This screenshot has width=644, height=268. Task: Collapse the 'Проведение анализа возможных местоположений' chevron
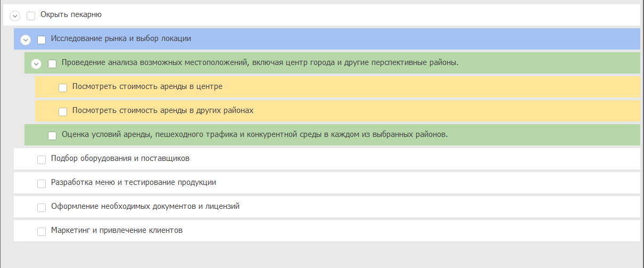36,64
